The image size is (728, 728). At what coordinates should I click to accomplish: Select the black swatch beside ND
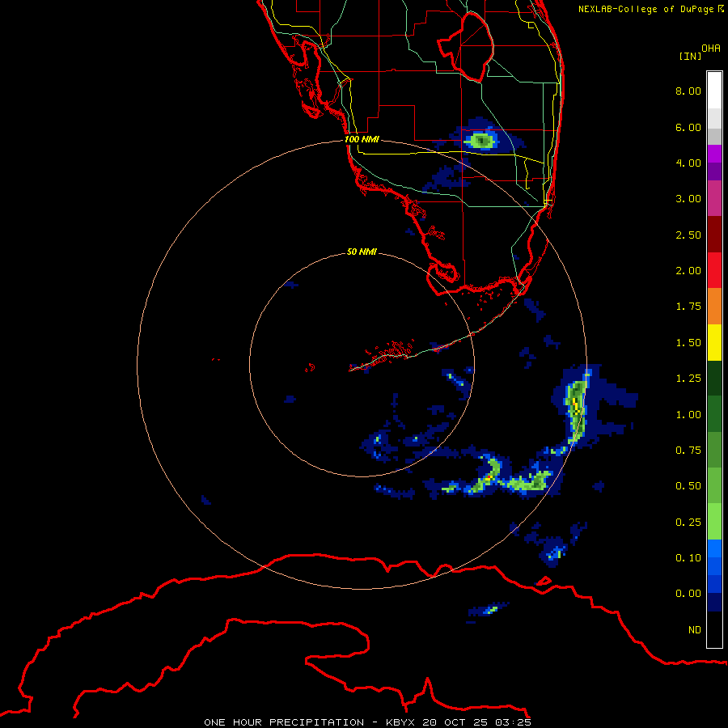click(x=714, y=629)
